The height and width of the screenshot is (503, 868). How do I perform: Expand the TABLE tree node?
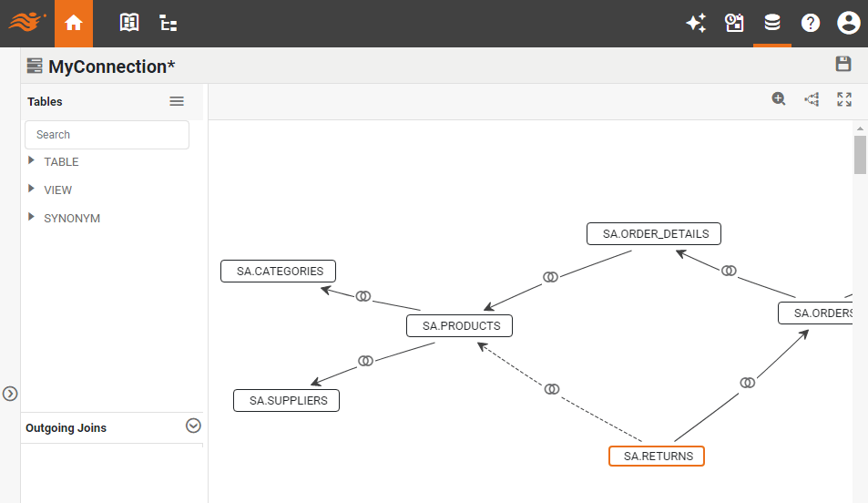(x=33, y=161)
